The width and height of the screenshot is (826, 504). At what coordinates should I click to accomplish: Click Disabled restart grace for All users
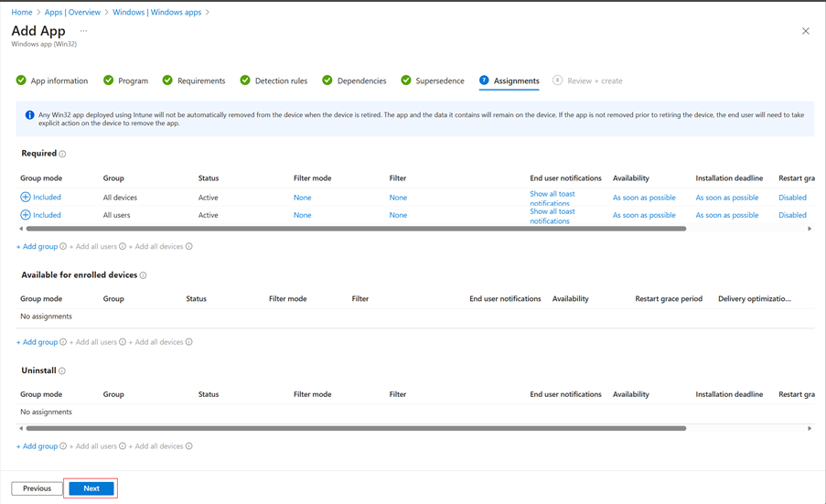pos(792,215)
